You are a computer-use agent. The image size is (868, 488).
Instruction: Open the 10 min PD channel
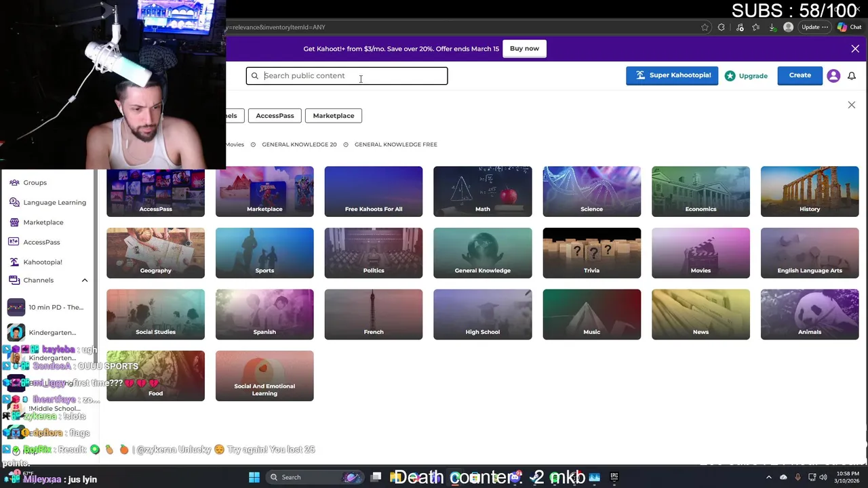click(47, 307)
